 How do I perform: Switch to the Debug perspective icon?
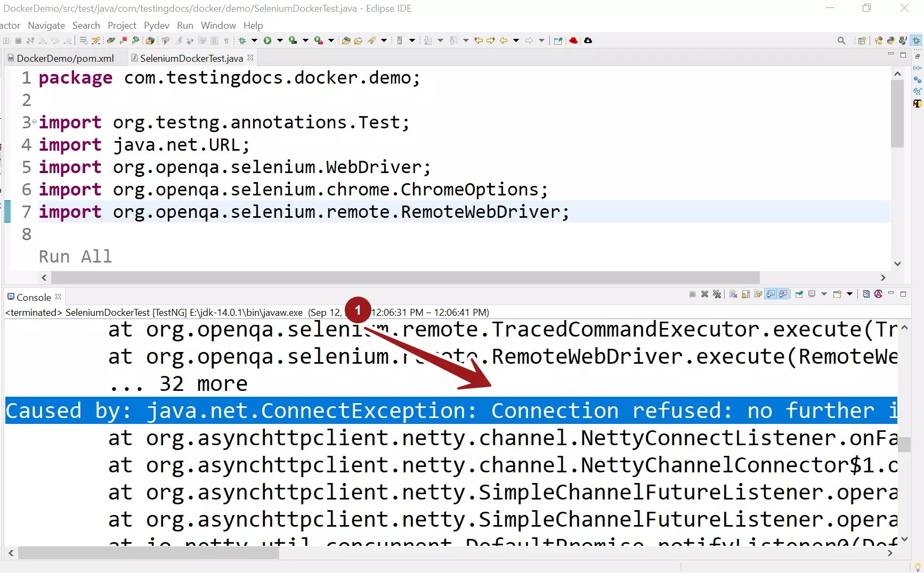point(917,40)
